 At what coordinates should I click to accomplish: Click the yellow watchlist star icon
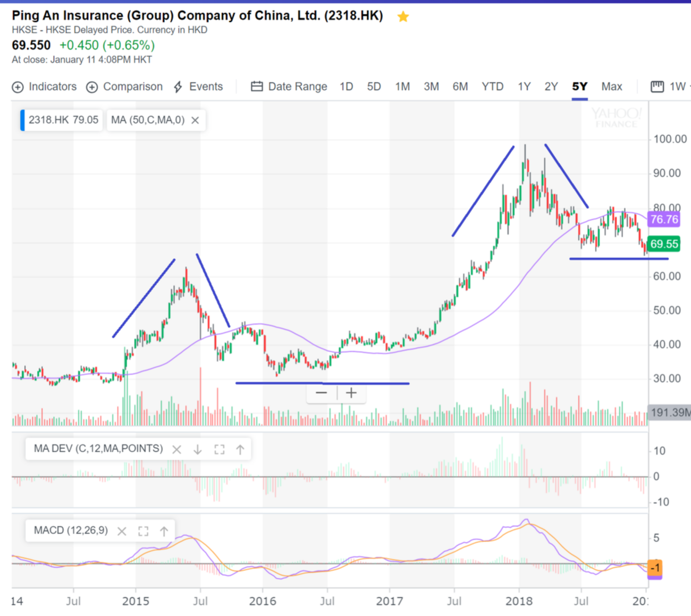coord(403,16)
